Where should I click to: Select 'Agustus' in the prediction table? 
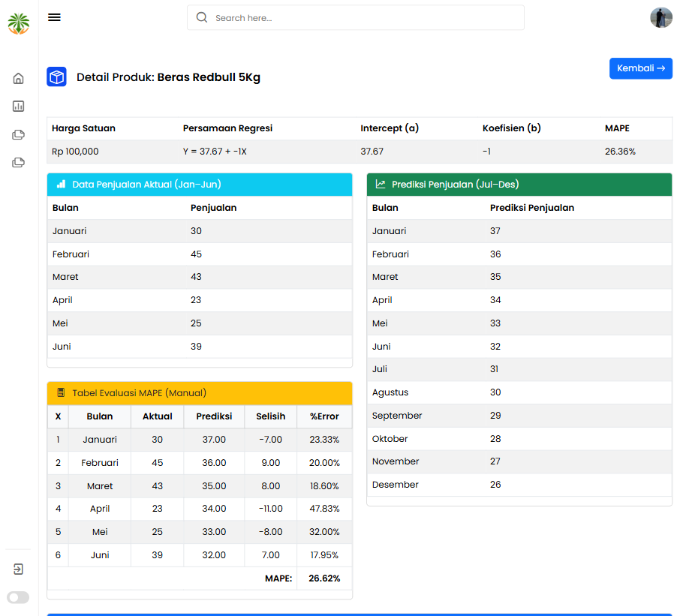pyautogui.click(x=390, y=392)
